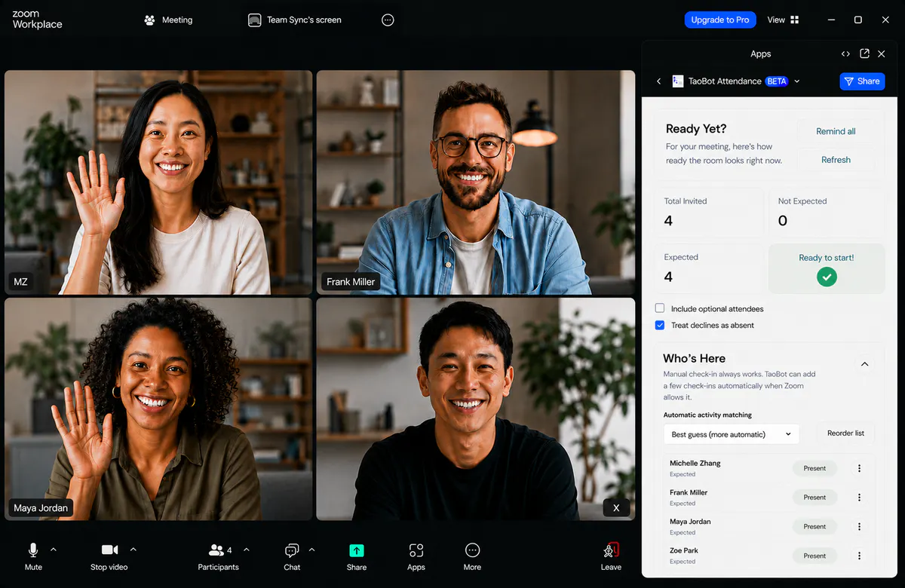The width and height of the screenshot is (905, 588).
Task: Close the Apps panel
Action: point(882,54)
